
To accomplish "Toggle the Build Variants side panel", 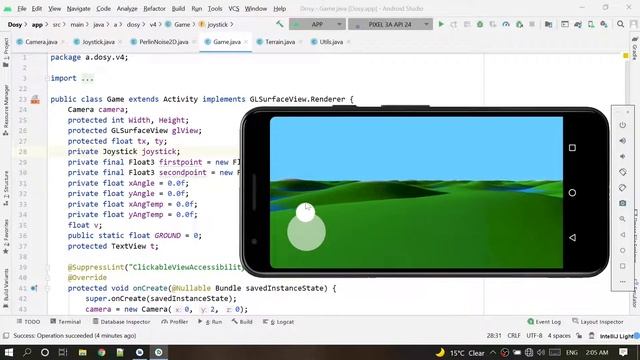I will pos(6,287).
